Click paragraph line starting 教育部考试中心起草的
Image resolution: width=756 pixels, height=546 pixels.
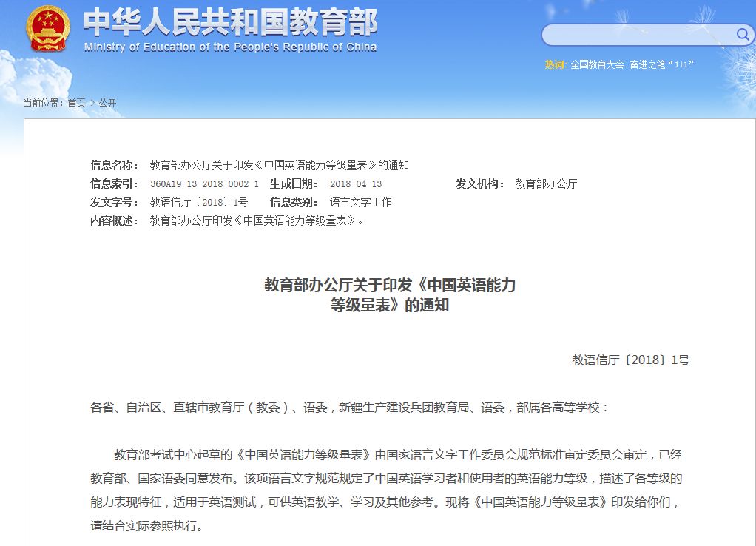(x=398, y=455)
